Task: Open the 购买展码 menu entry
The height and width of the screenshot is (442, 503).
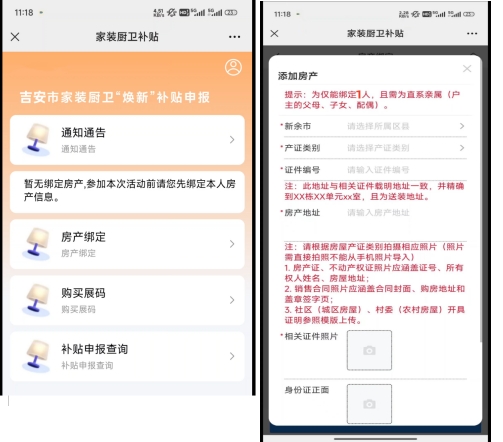Action: coord(127,300)
